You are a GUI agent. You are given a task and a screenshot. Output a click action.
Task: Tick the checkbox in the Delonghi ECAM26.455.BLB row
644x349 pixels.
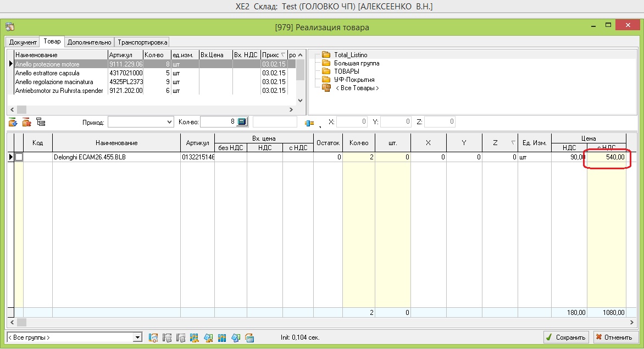pos(19,157)
